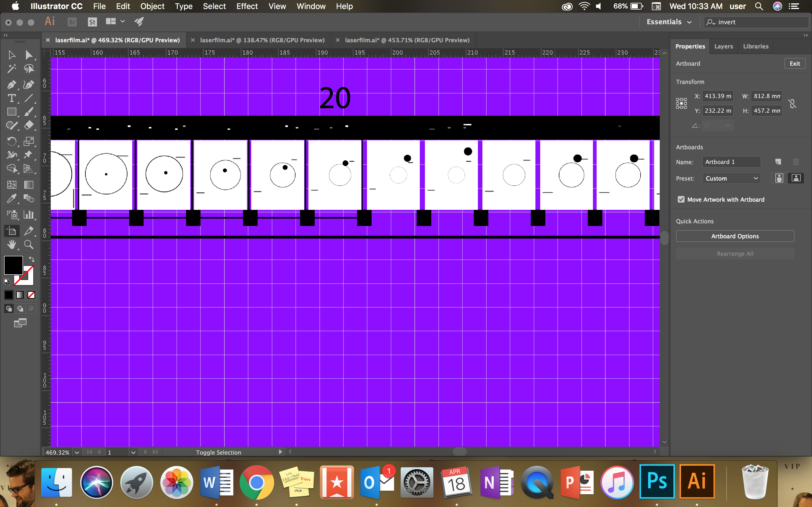This screenshot has width=812, height=507.
Task: Toggle Move Artwork with Artboard checkbox
Action: click(x=680, y=199)
